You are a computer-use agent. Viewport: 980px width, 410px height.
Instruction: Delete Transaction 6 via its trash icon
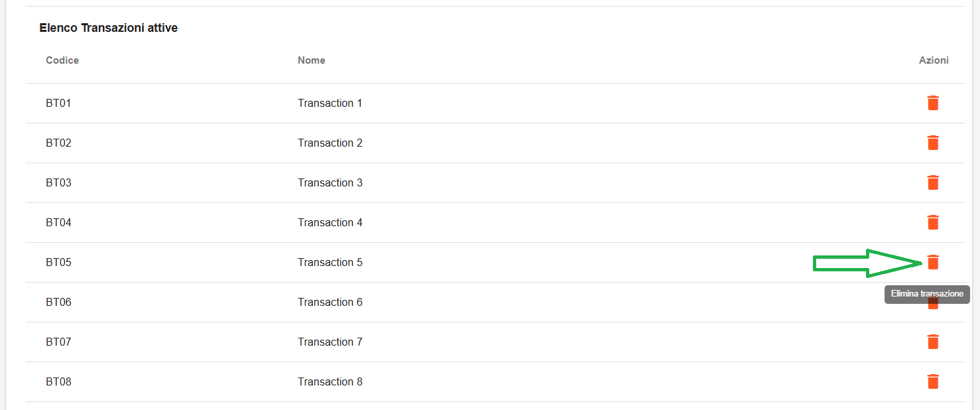coord(933,306)
